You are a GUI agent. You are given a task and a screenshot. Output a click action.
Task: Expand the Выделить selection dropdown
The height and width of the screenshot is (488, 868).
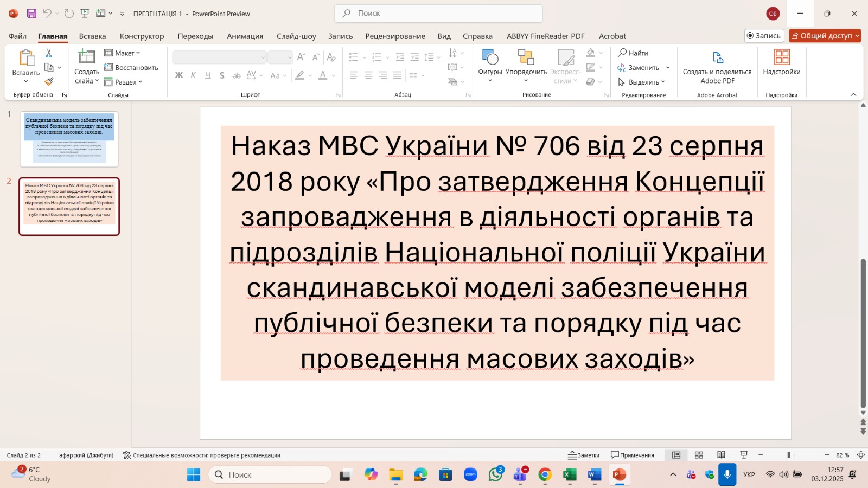642,82
